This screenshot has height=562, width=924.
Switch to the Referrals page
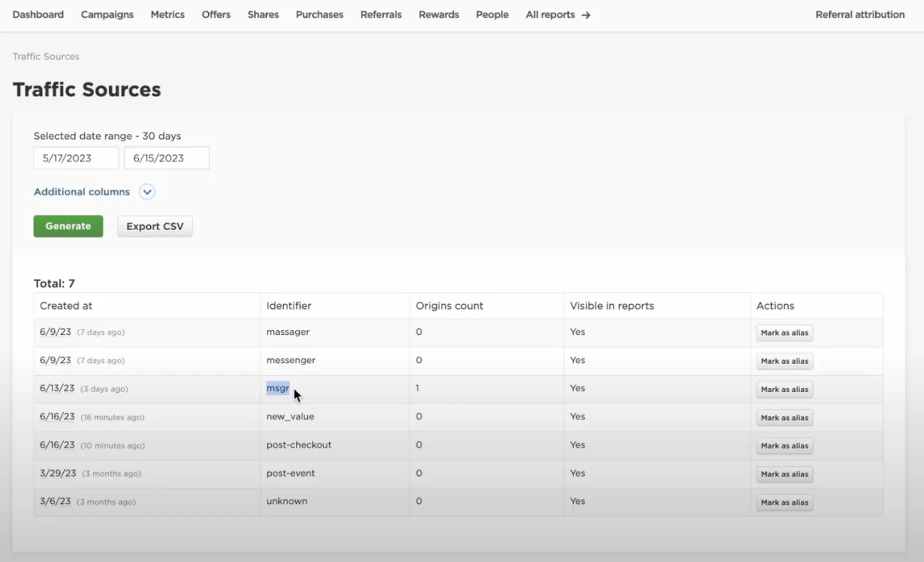[381, 15]
